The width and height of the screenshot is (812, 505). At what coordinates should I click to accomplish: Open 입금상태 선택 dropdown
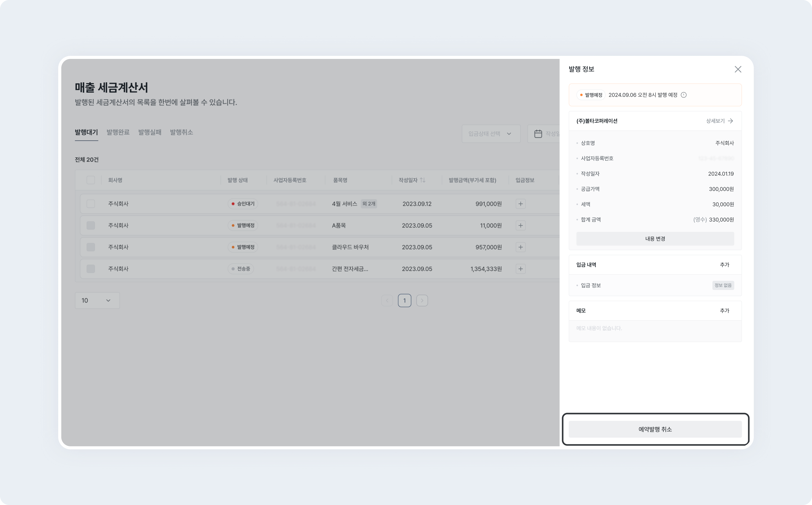[491, 134]
